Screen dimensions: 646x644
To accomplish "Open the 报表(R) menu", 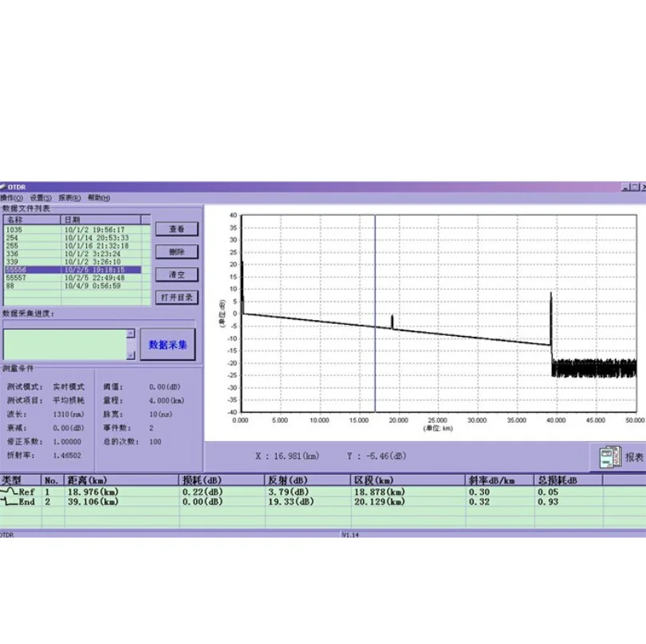I will coord(69,198).
